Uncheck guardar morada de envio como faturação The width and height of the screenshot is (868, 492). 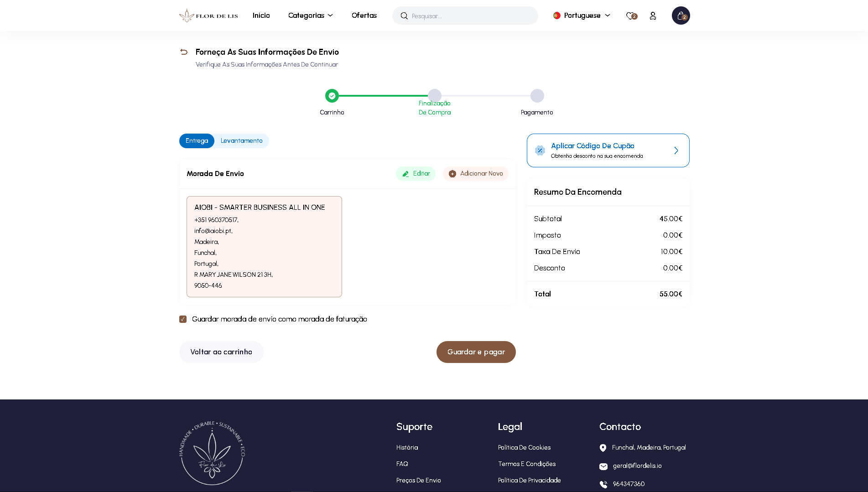183,319
